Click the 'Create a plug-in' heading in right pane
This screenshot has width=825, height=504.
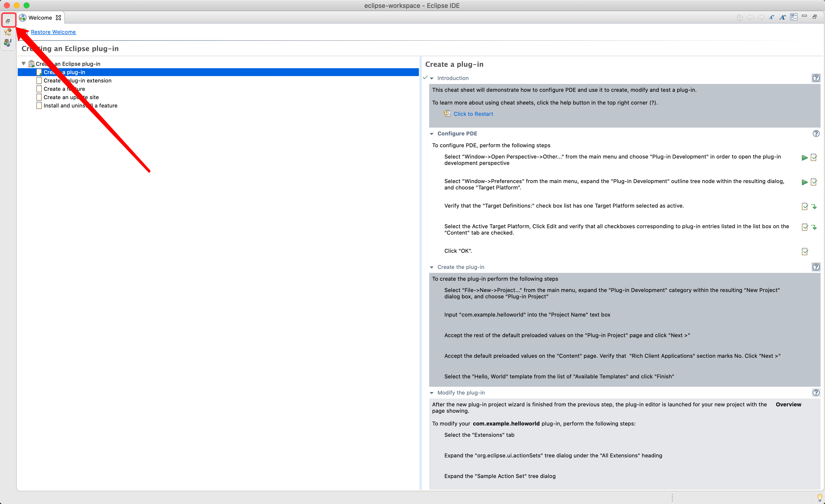(x=454, y=64)
